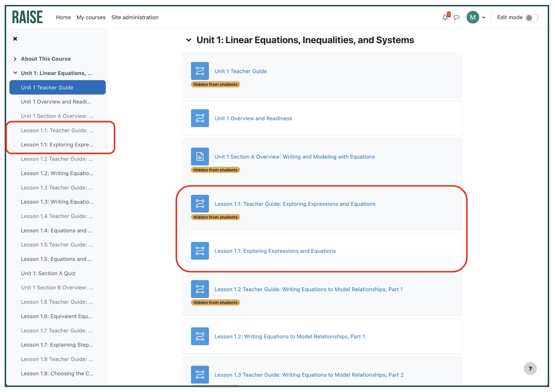This screenshot has height=392, width=555.
Task: Open Lesson 1.1: Exploring Expressions and Equations link
Action: pos(275,251)
